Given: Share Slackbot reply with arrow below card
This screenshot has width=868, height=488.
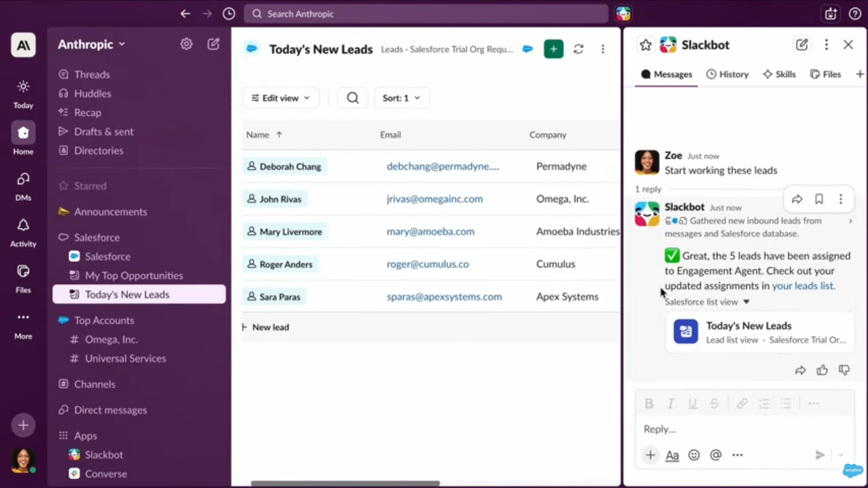Looking at the screenshot, I should click(800, 370).
